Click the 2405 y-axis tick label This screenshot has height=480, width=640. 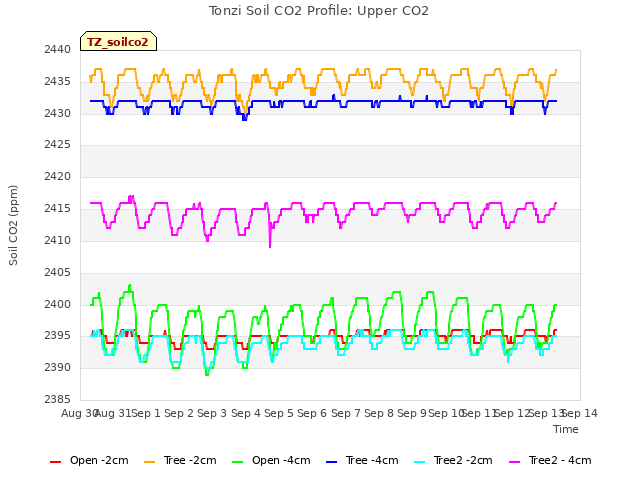tap(58, 272)
